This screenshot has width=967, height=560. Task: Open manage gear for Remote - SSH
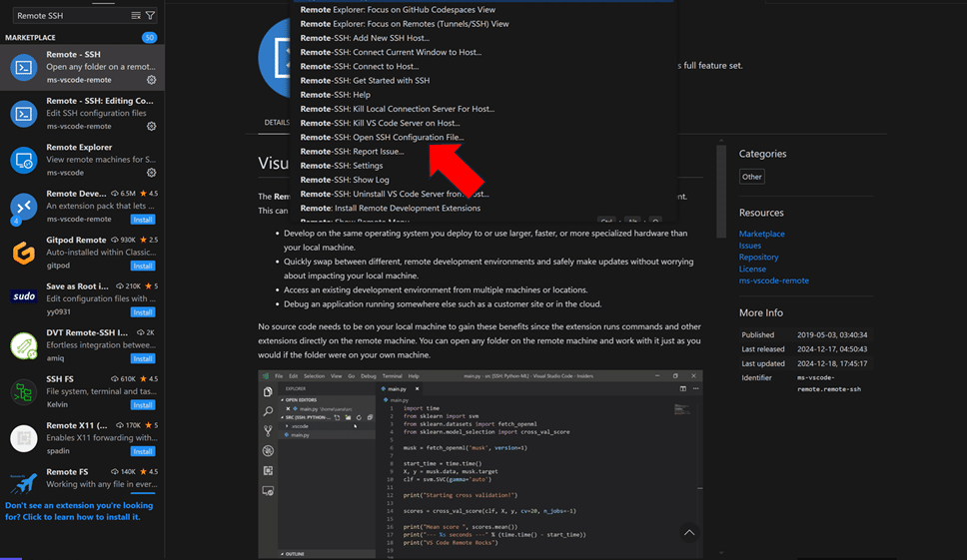(x=151, y=80)
